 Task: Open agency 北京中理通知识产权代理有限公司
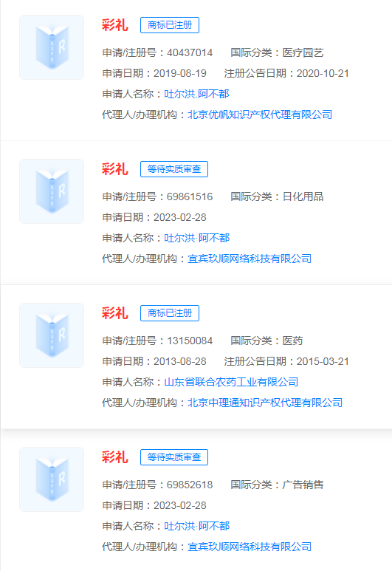[x=265, y=403]
